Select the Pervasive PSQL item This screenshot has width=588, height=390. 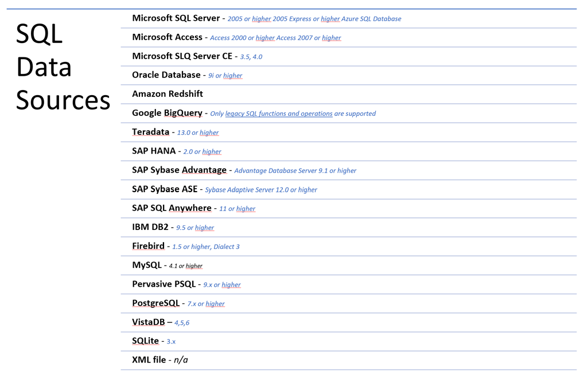point(348,284)
